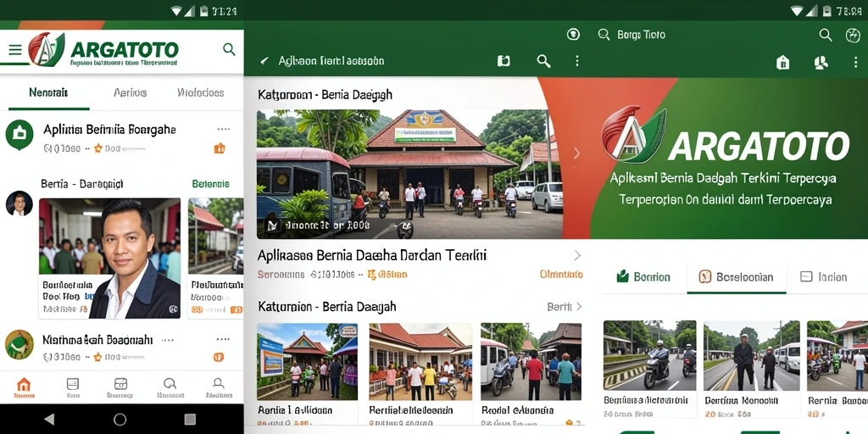Tap the search icon at the right panel's top
The width and height of the screenshot is (868, 434).
click(826, 35)
